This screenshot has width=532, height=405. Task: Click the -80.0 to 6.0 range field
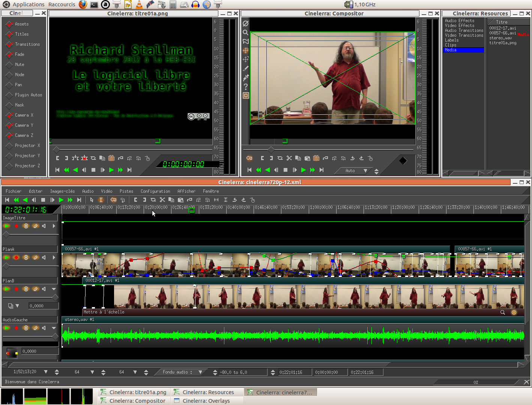(244, 372)
